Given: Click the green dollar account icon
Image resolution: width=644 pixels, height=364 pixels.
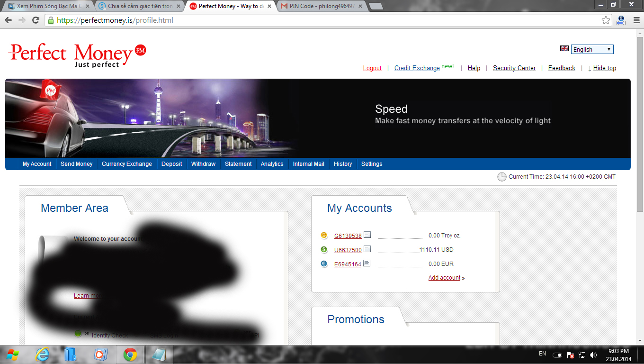Looking at the screenshot, I should click(x=324, y=250).
